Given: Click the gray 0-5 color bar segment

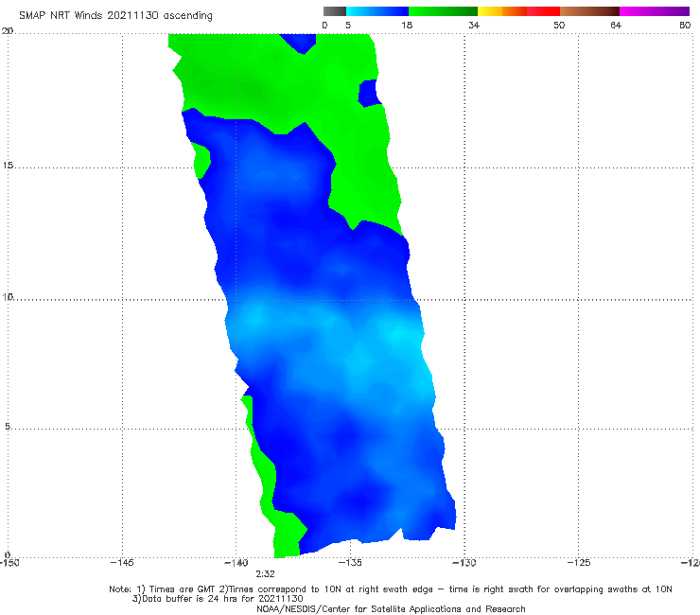Looking at the screenshot, I should click(335, 11).
